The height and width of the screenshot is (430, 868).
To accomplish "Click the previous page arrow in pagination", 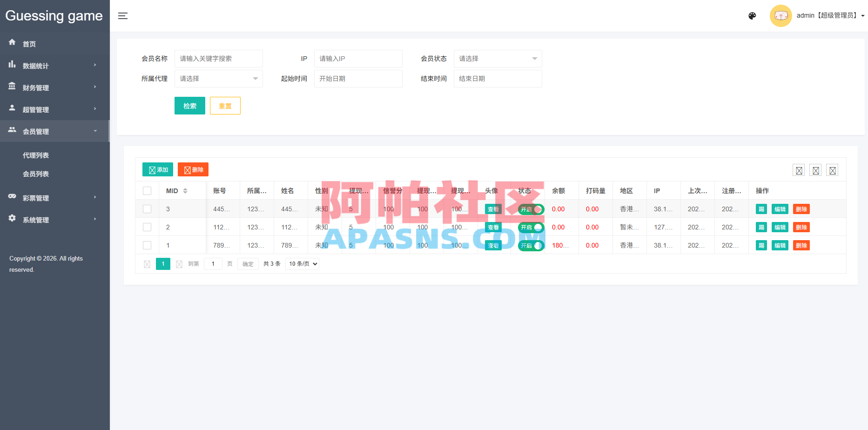I will click(147, 264).
